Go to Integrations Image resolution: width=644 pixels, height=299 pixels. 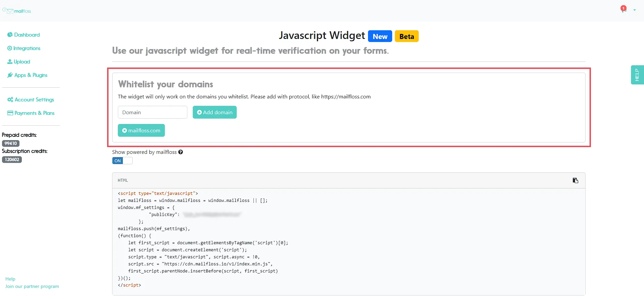[x=24, y=48]
